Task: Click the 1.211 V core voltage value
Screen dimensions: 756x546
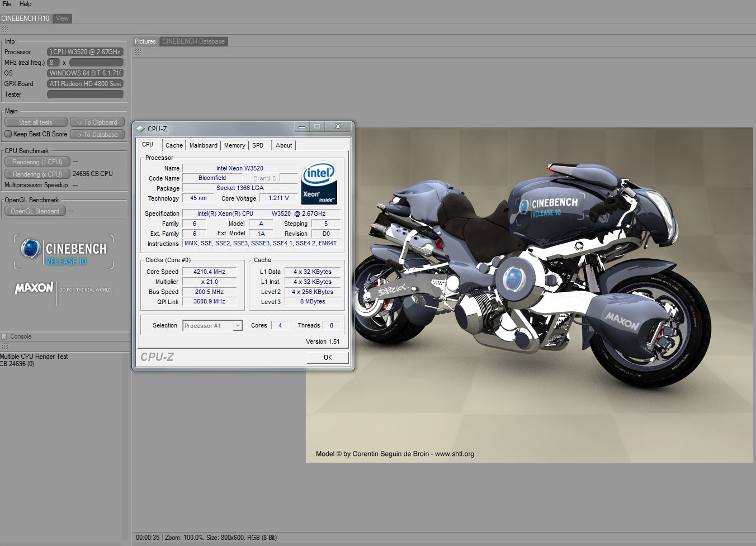Action: coord(278,198)
